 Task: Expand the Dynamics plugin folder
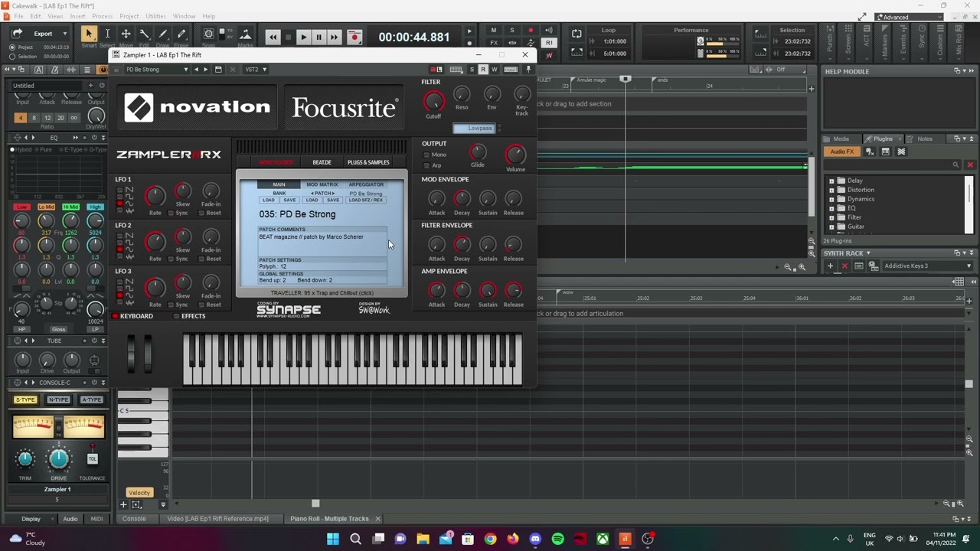tap(832, 200)
